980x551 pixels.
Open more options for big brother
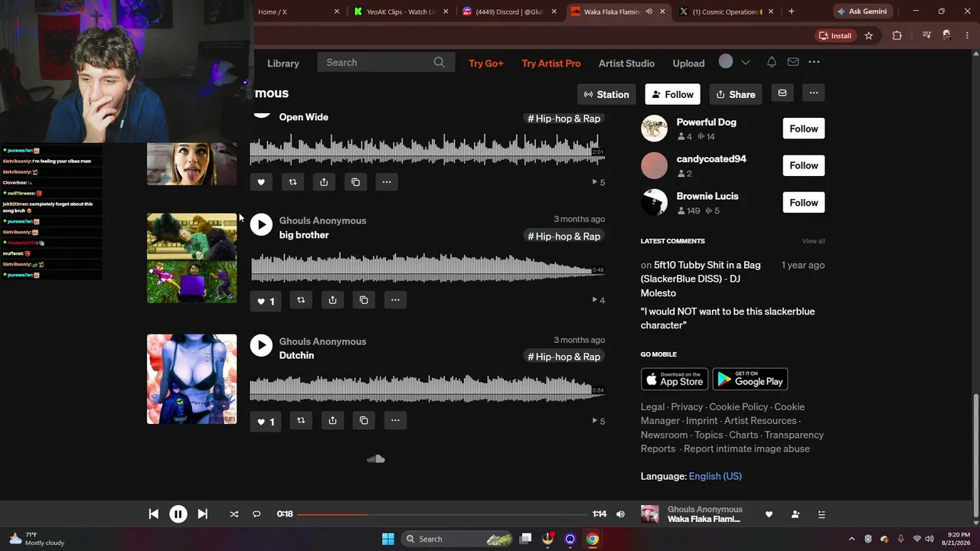click(395, 300)
